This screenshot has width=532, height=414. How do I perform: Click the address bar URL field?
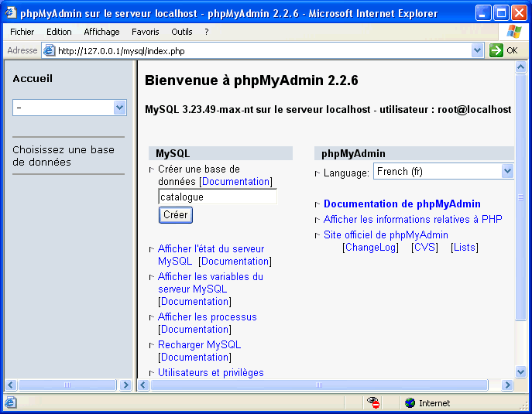pyautogui.click(x=261, y=51)
